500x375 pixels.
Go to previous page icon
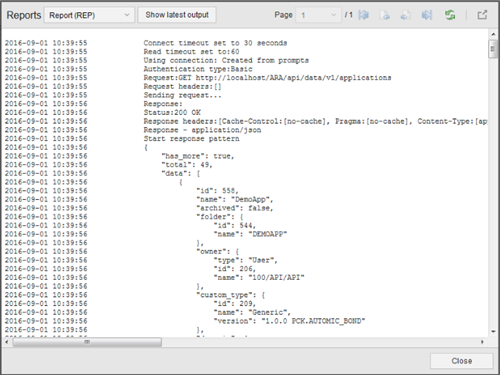385,15
